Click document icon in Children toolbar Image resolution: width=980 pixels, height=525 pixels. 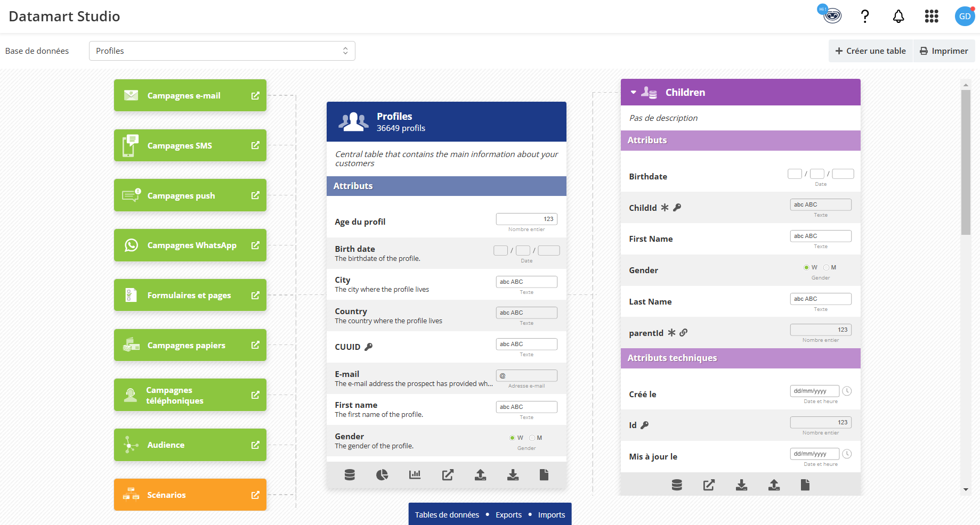pyautogui.click(x=805, y=485)
